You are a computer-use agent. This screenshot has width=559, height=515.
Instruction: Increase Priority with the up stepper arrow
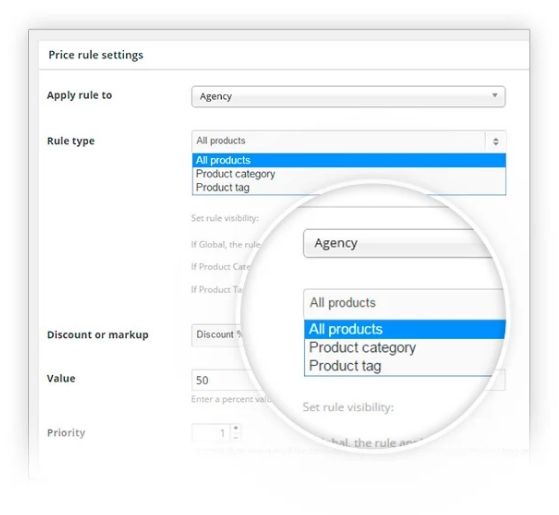pos(236,428)
